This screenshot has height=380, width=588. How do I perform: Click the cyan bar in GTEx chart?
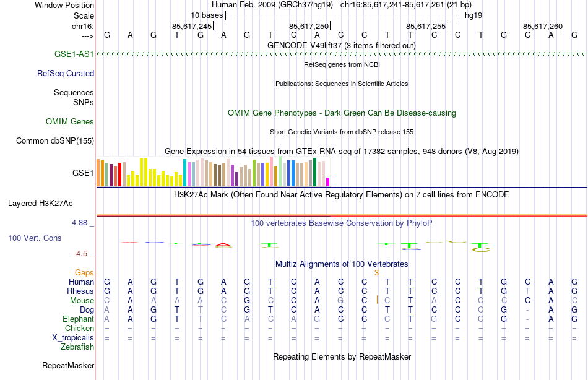pyautogui.click(x=184, y=173)
